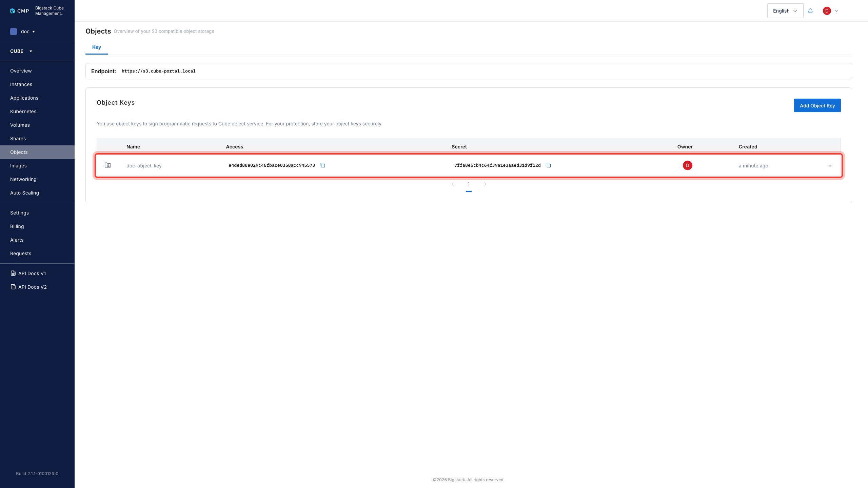Open Overview in the sidebar

coord(37,71)
